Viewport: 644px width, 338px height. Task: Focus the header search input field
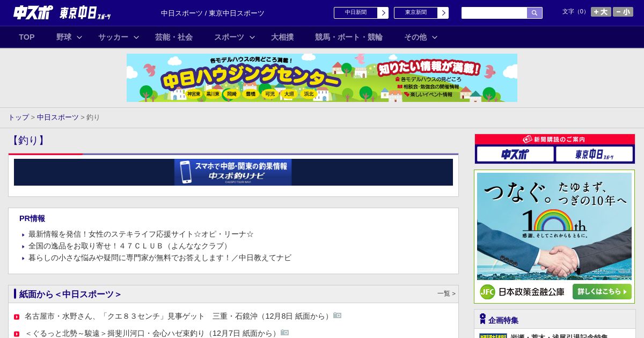pos(494,13)
